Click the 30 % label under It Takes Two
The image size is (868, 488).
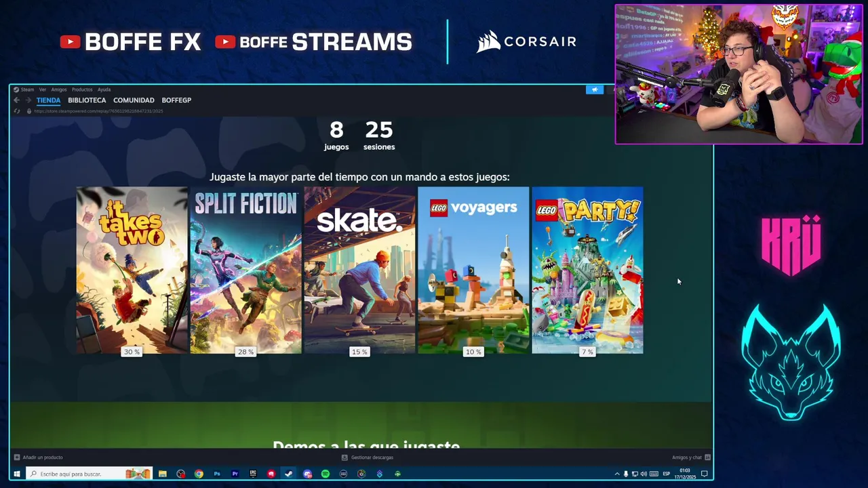[x=132, y=352]
